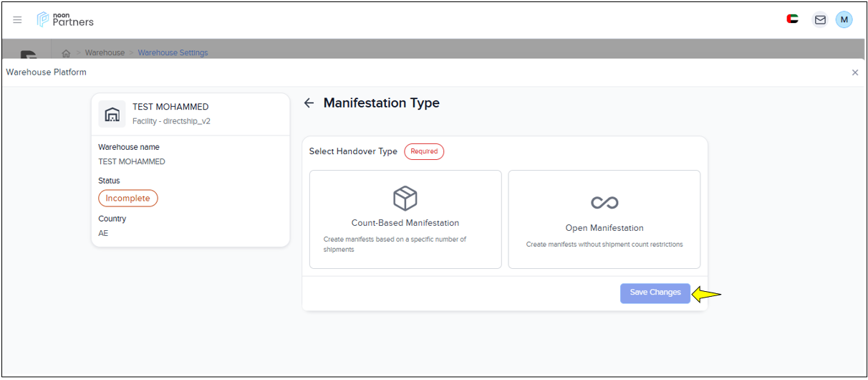
Task: Click the package box icon
Action: coord(405,199)
